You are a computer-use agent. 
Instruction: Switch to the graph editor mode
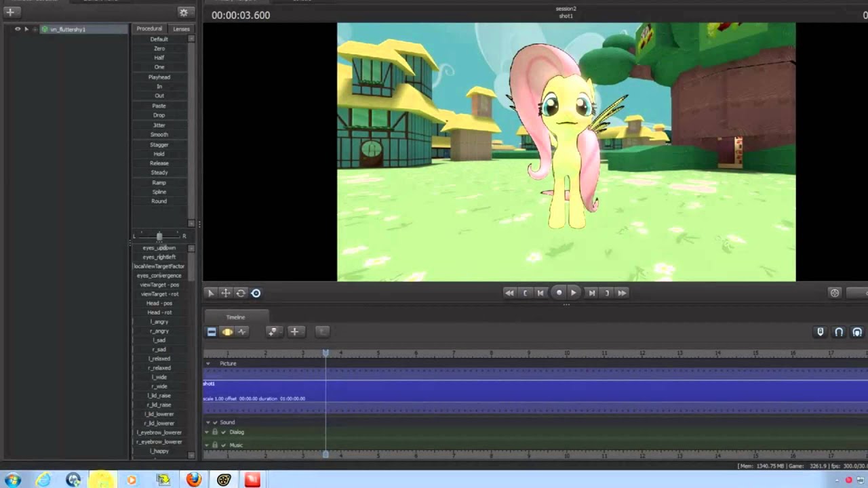point(242,331)
